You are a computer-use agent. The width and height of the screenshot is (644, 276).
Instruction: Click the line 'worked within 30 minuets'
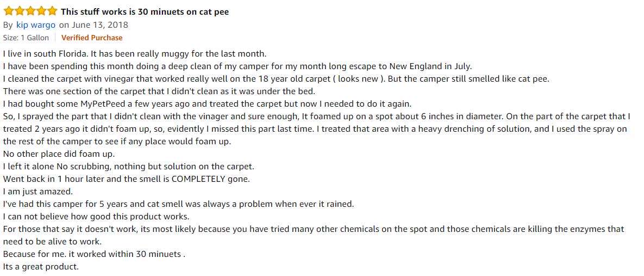coord(94,254)
